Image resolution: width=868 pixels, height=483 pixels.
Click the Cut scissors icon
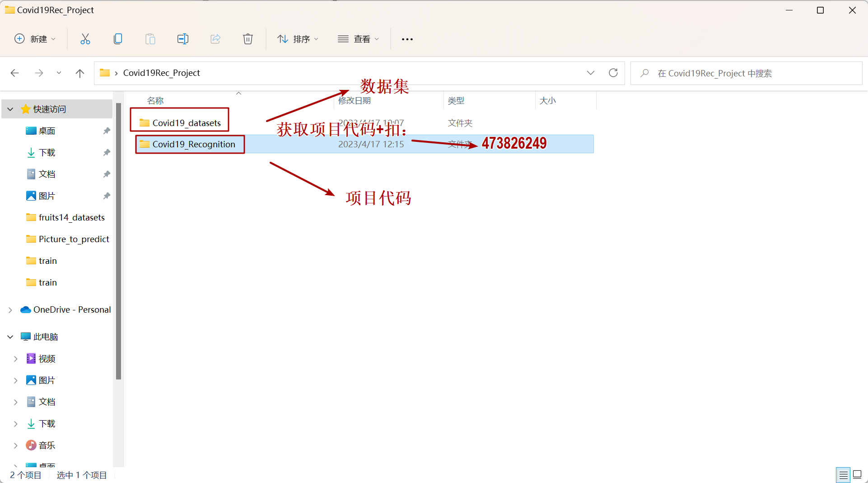click(85, 39)
